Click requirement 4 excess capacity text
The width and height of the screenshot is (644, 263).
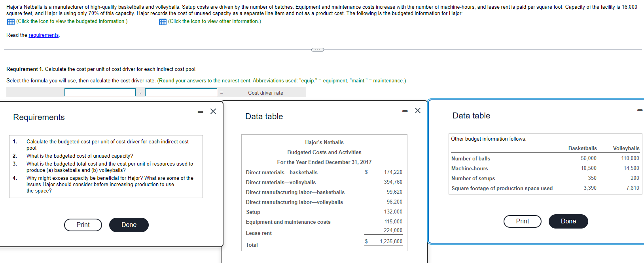point(110,185)
